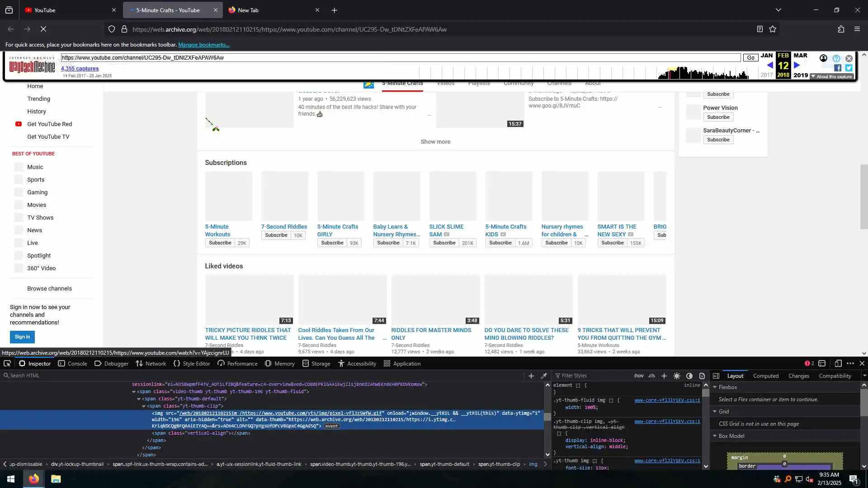Screen dimensions: 868x488
Task: Subscribe to 7-Second Riddles channel
Action: point(276,235)
